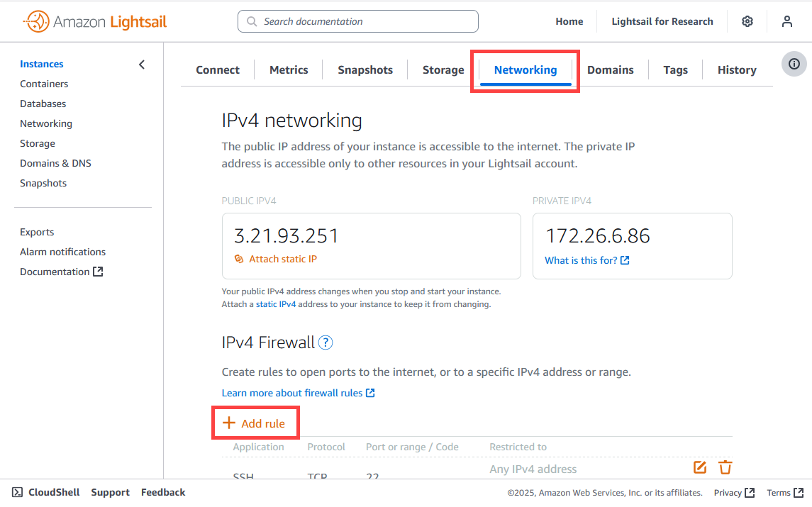Open Lightsail for Research
Image resolution: width=812 pixels, height=507 pixels.
click(x=662, y=21)
